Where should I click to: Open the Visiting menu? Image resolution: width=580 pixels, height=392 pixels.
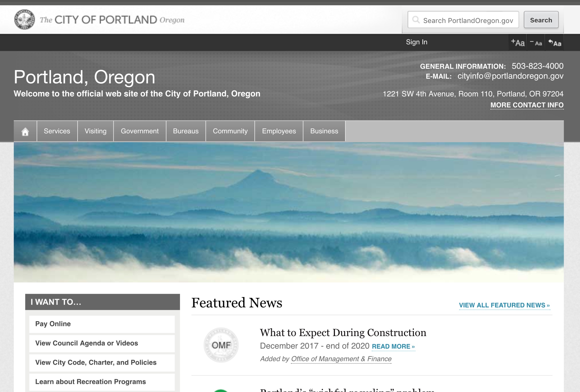(96, 131)
